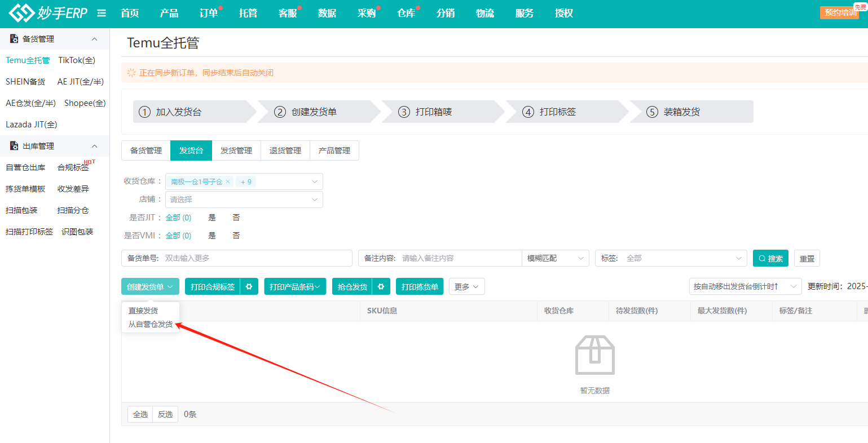Click the 妙手ERP logo
Image resolution: width=868 pixels, height=443 pixels.
(x=48, y=12)
